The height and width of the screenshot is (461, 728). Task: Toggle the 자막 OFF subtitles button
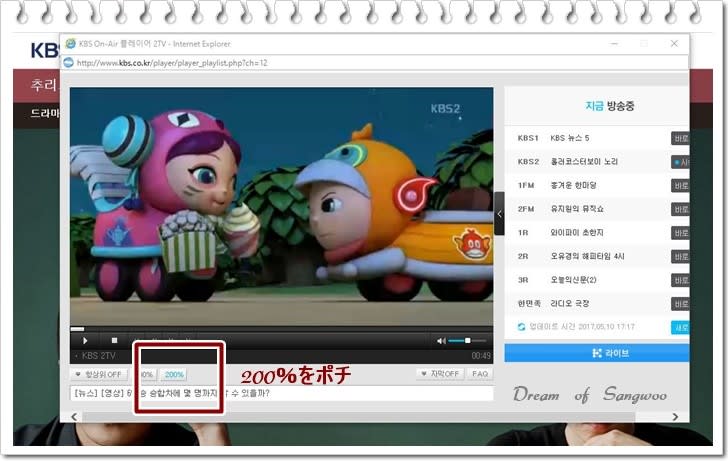click(440, 374)
